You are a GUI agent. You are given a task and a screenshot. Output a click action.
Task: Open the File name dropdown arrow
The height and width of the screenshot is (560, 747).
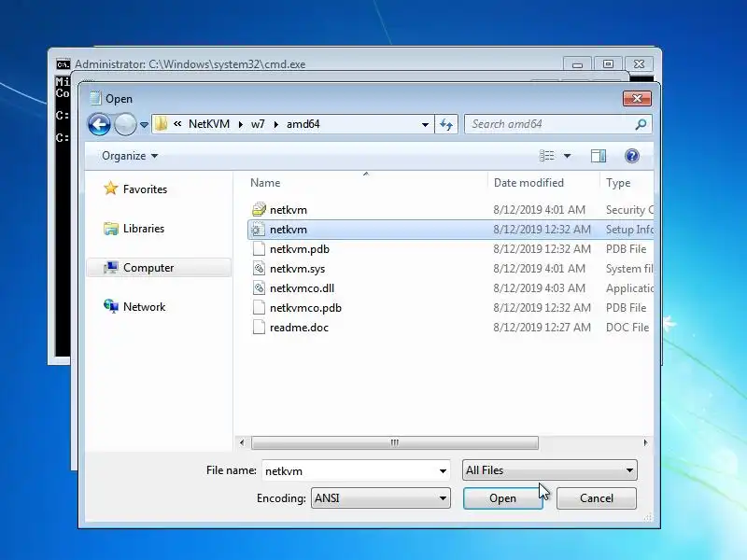coord(443,471)
